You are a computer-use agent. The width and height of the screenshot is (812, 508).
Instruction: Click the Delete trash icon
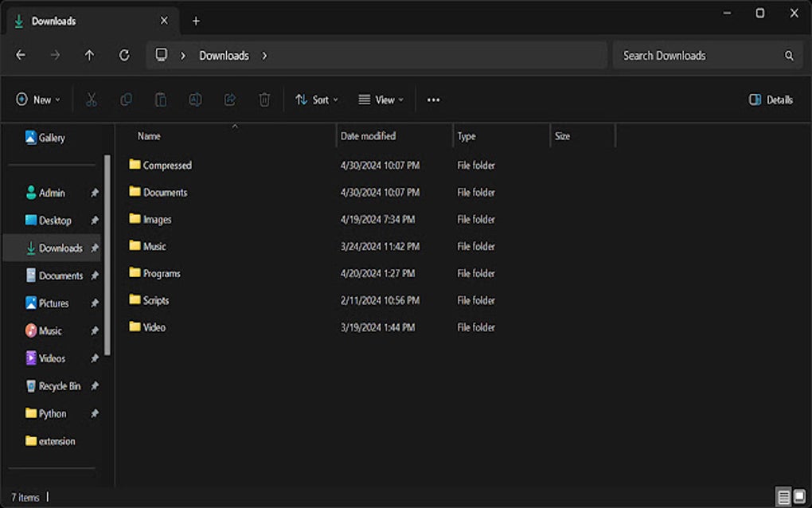click(x=264, y=99)
